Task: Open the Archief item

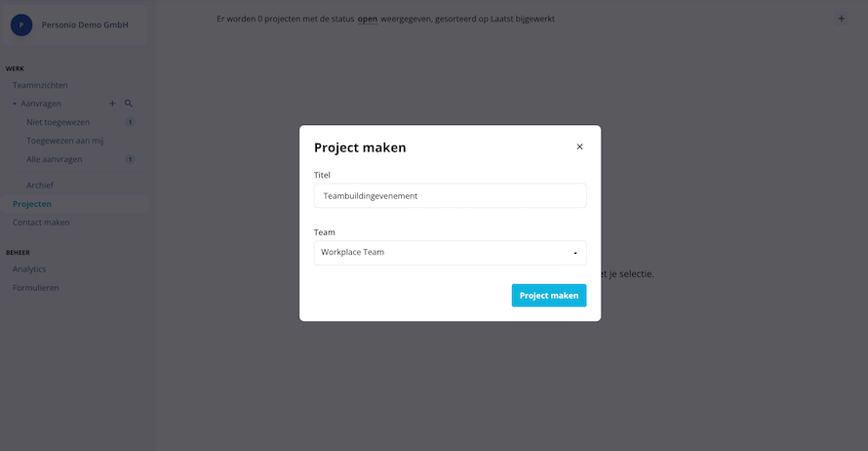Action: click(40, 185)
